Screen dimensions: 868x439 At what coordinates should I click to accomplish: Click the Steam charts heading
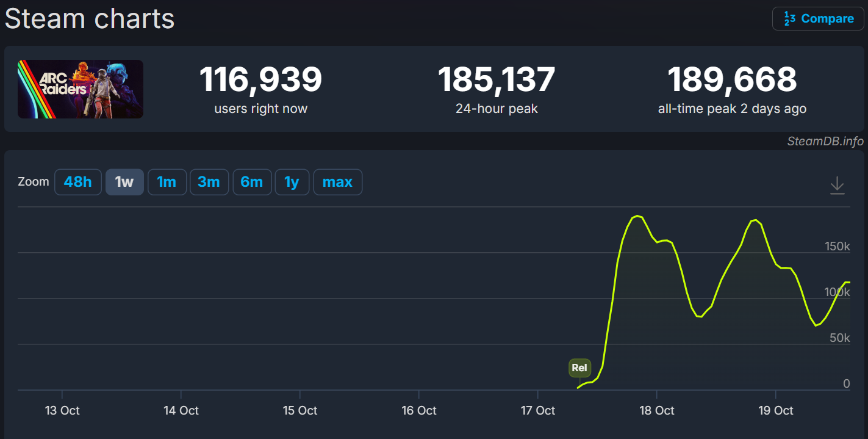(90, 18)
